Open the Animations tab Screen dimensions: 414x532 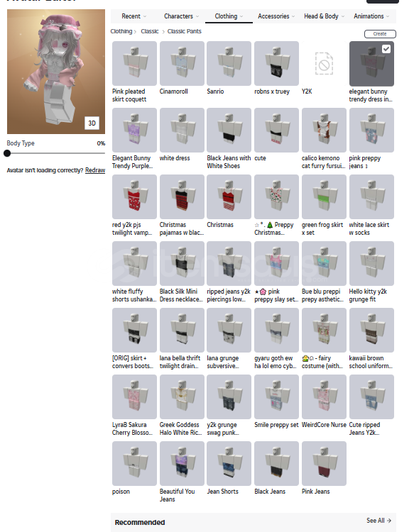click(371, 16)
